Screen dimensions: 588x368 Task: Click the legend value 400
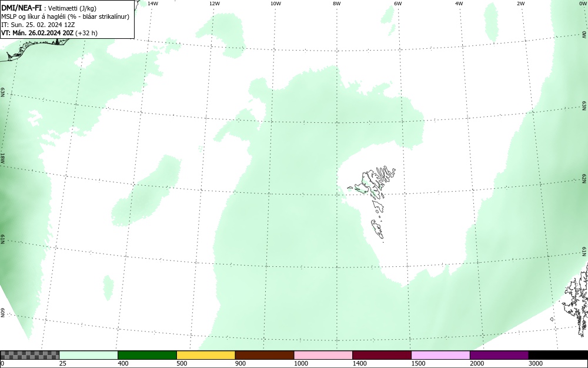[x=123, y=363]
